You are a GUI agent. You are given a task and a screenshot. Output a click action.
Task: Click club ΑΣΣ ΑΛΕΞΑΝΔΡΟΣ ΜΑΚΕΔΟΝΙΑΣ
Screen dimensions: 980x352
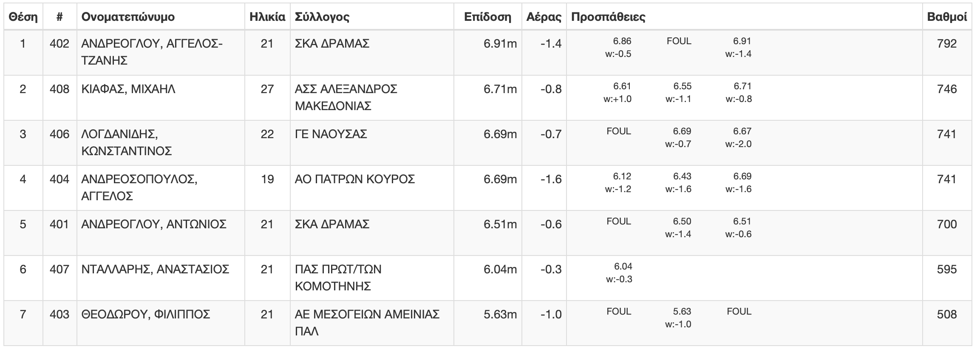tap(346, 97)
